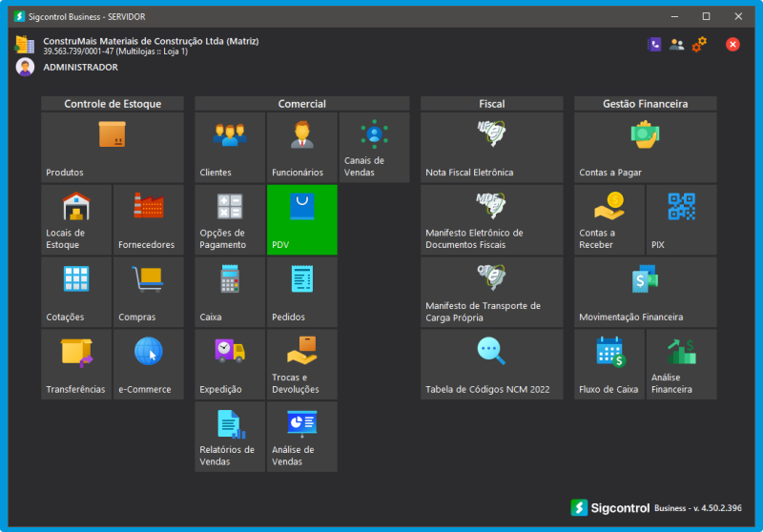Open the Caixa cash register tile
The width and height of the screenshot is (763, 532).
click(230, 292)
